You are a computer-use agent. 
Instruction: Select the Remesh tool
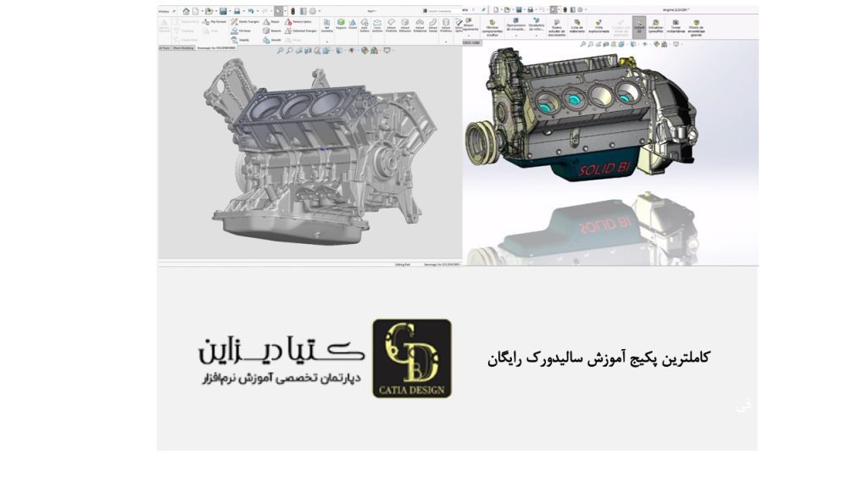point(264,30)
